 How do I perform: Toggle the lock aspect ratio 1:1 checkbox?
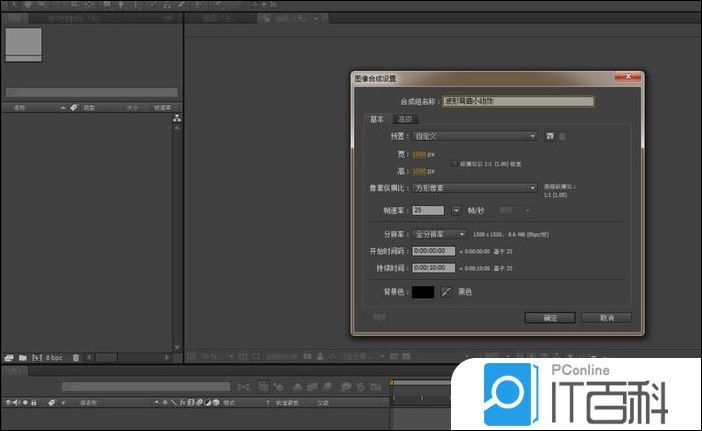455,162
